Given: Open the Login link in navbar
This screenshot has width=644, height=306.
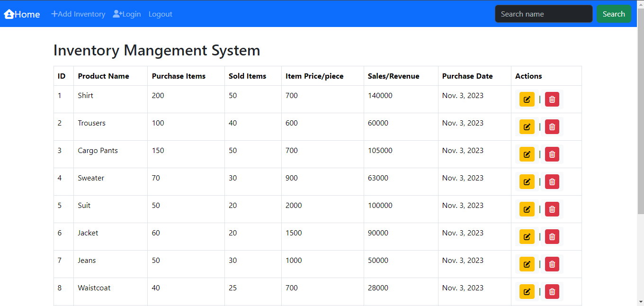Looking at the screenshot, I should (x=130, y=14).
